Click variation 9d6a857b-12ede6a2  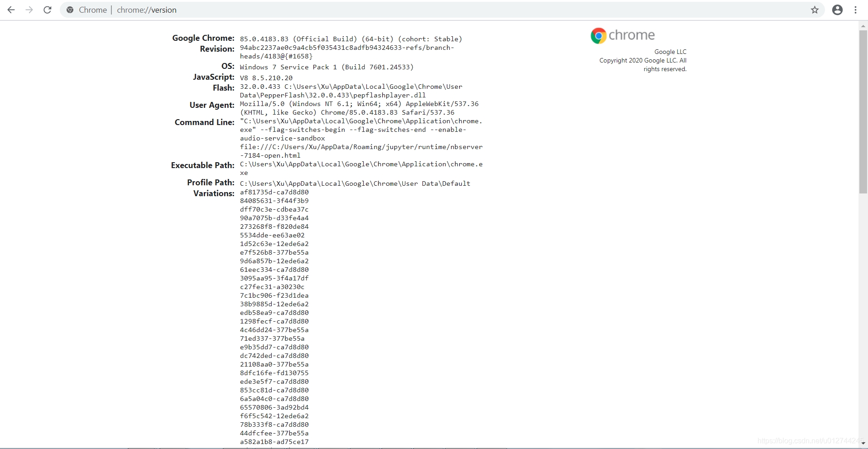274,261
